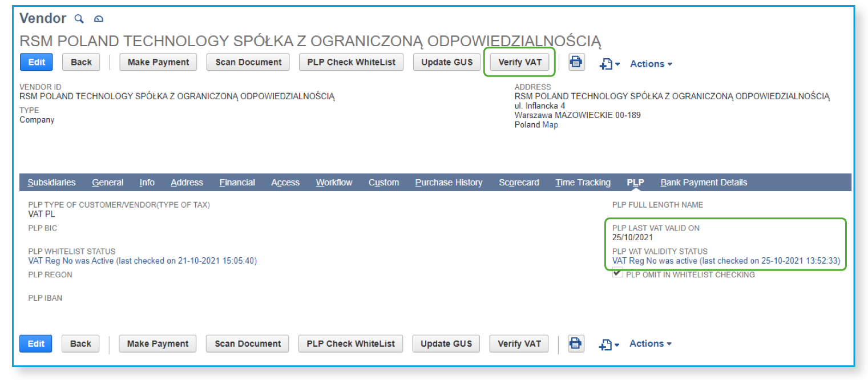This screenshot has height=380, width=868.
Task: Click the bottom Scan Document button
Action: tap(248, 343)
